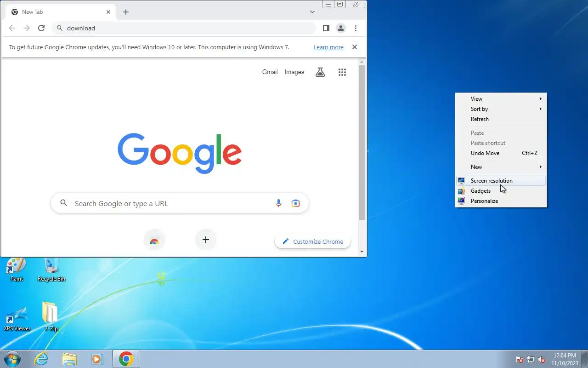Click page scrollbar up arrow
The height and width of the screenshot is (368, 588).
pyautogui.click(x=362, y=62)
